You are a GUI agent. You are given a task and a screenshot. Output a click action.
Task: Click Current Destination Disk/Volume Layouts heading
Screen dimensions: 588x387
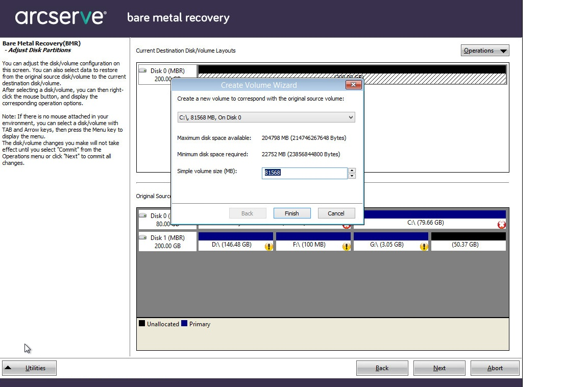tap(186, 51)
